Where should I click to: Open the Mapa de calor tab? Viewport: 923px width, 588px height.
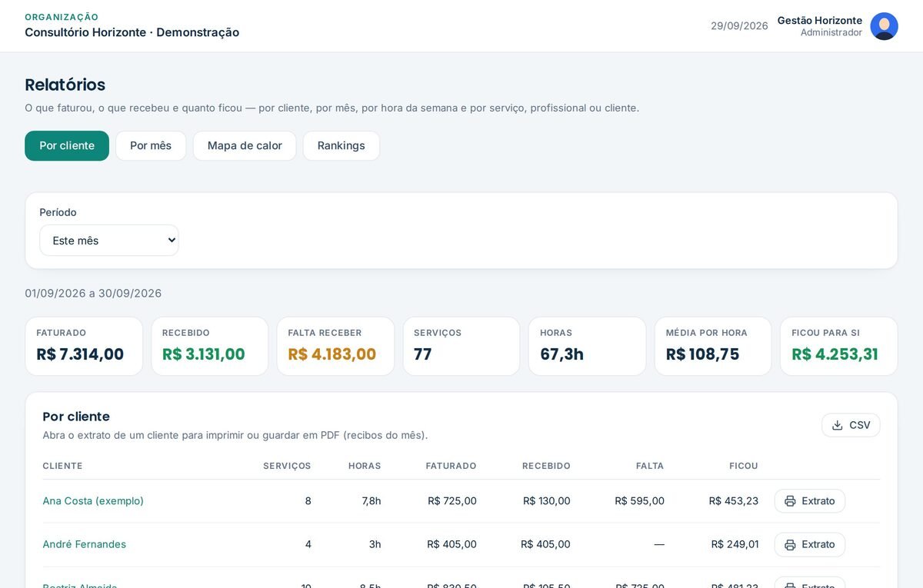click(x=245, y=146)
